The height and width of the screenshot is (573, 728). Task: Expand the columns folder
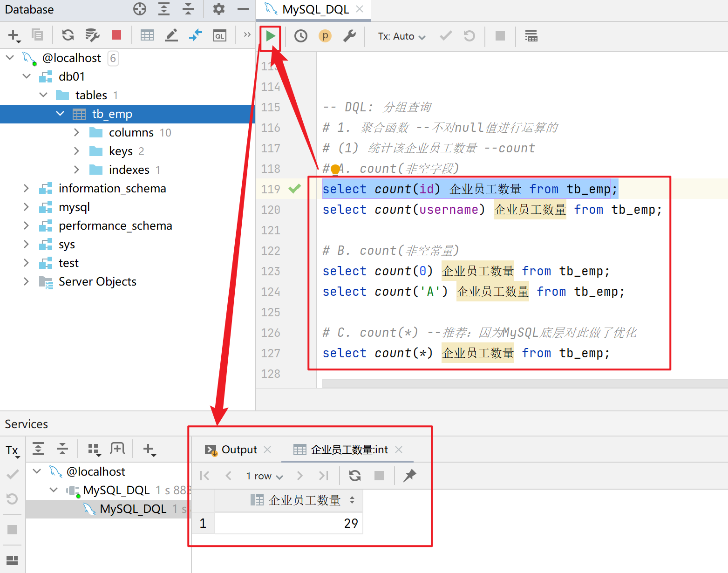pos(76,132)
